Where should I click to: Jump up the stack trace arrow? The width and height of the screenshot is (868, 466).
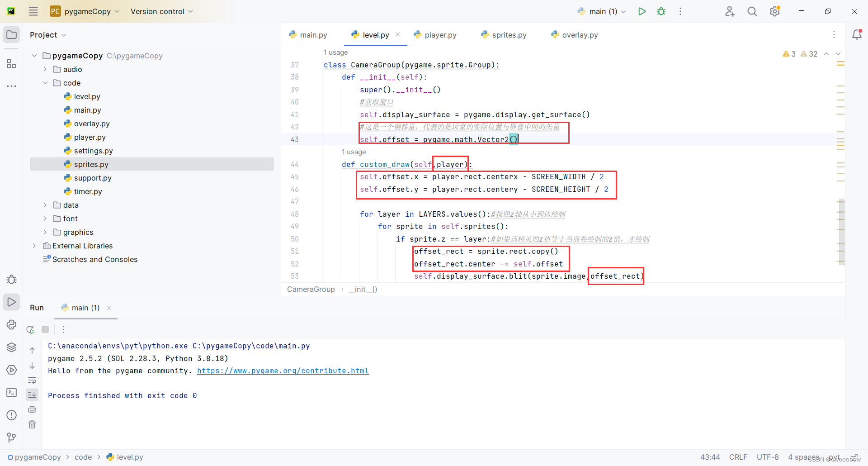pyautogui.click(x=32, y=350)
